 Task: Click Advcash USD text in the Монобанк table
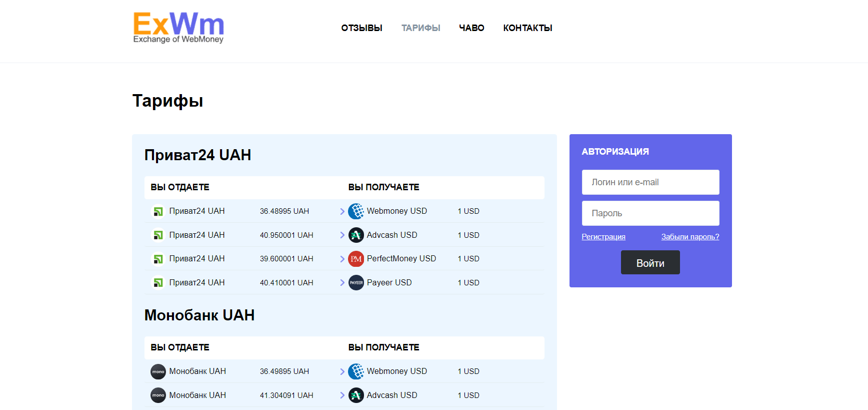392,395
